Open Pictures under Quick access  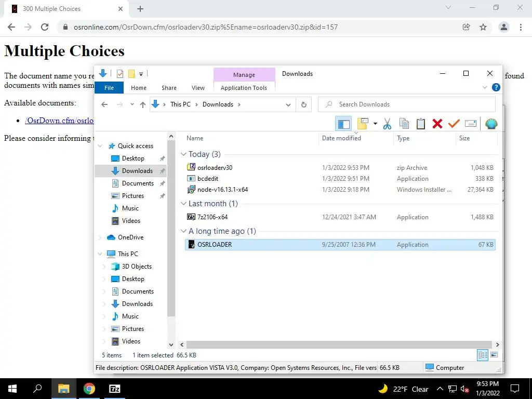pyautogui.click(x=132, y=196)
